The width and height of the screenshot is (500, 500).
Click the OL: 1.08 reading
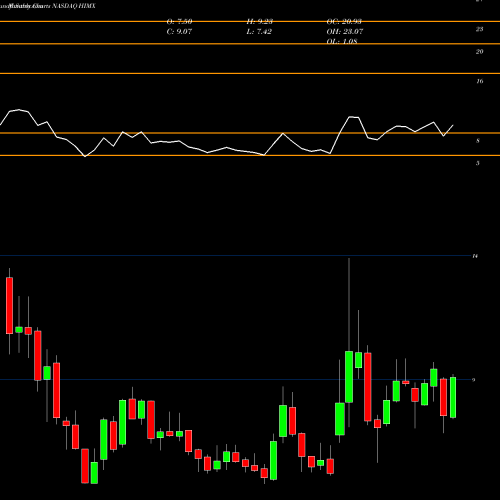point(342,41)
